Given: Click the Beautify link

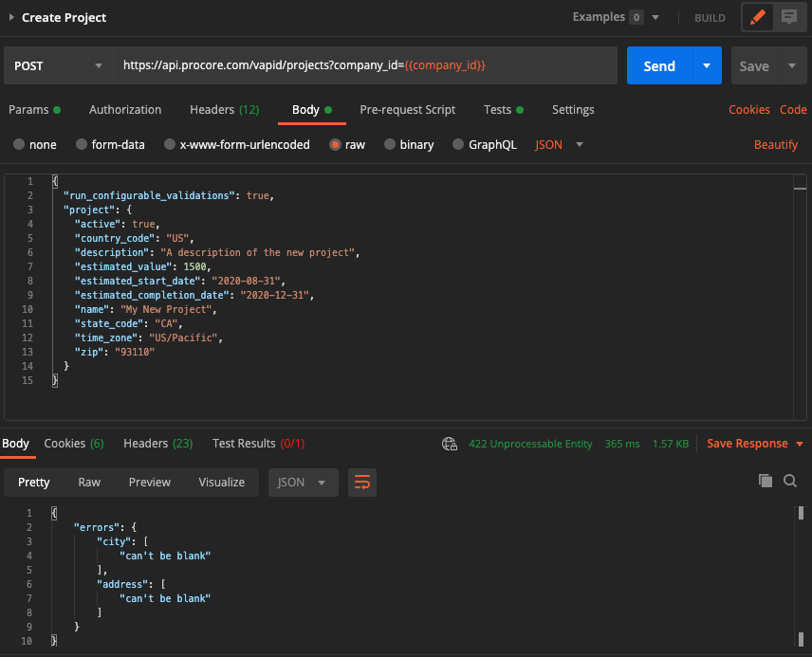Looking at the screenshot, I should click(775, 145).
